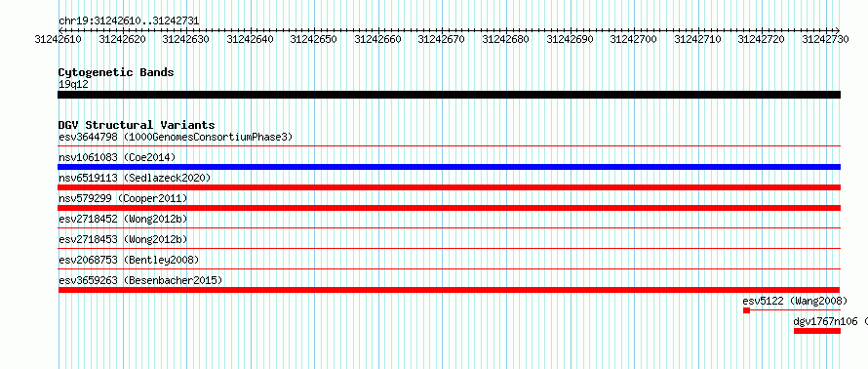Click the 31242660 ruler coordinate

click(377, 39)
